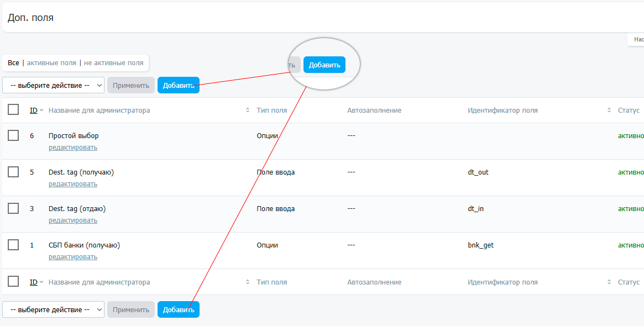Click sort arrows beside footer 'Название для администратора'
The image size is (644, 326).
coord(248,282)
